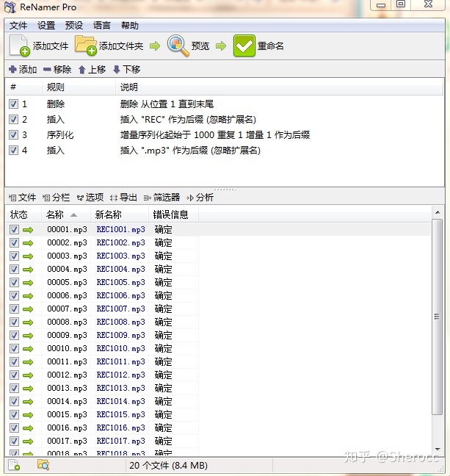Open the 文件 dropdown in the files toolbar
This screenshot has height=476, width=450.
(x=23, y=198)
